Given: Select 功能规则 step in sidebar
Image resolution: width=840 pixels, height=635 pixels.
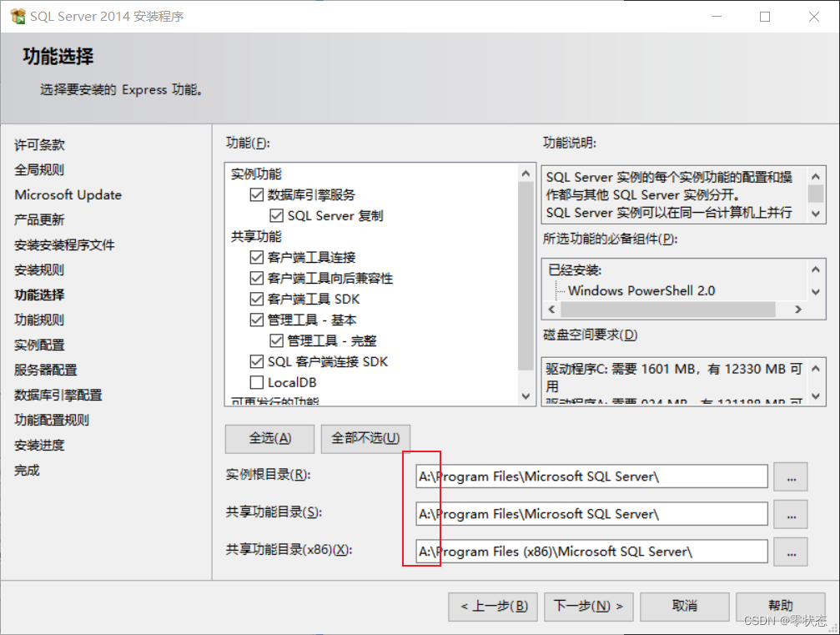Looking at the screenshot, I should [x=39, y=320].
